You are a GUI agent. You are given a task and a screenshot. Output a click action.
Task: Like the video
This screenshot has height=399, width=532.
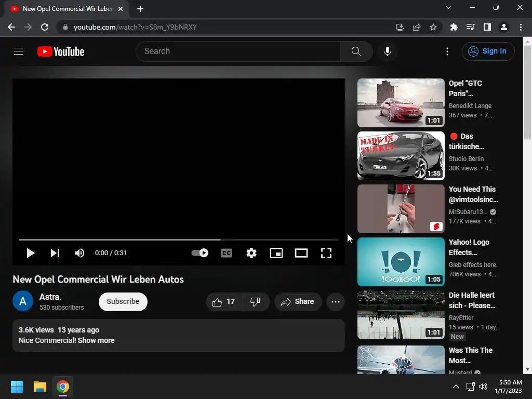[x=224, y=302]
